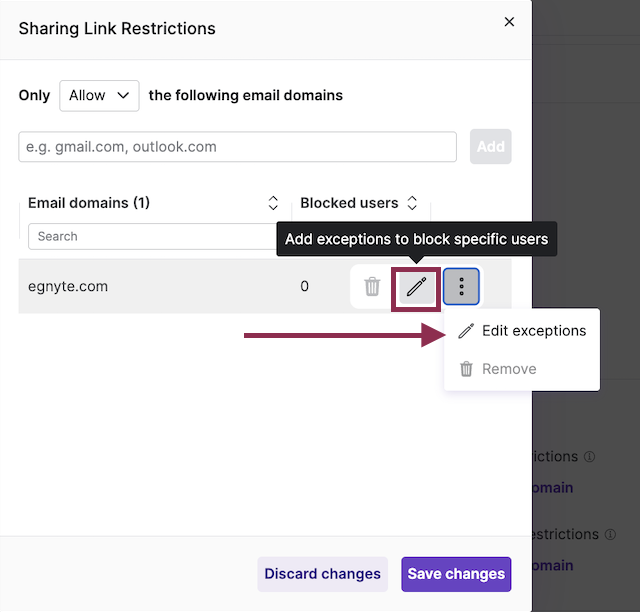
Task: Close the Sharing Link Restrictions dialog
Action: pos(509,22)
